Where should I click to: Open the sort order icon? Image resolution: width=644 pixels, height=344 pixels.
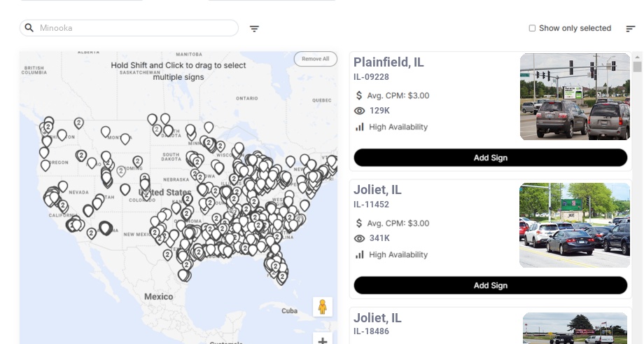[630, 29]
